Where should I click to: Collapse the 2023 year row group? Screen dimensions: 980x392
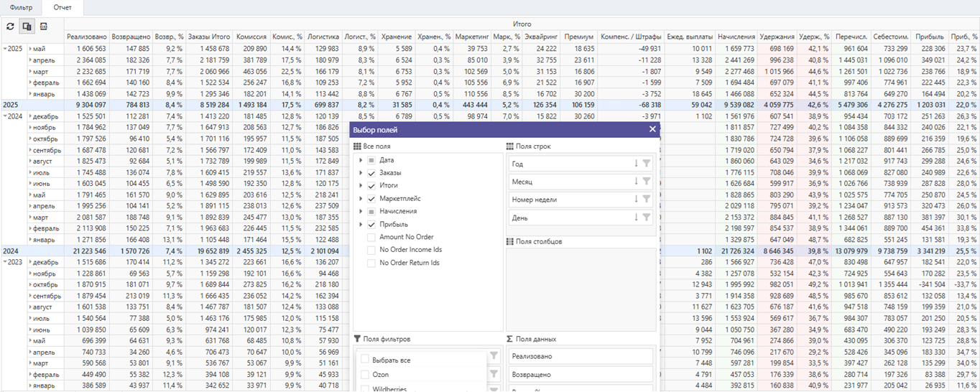5,262
